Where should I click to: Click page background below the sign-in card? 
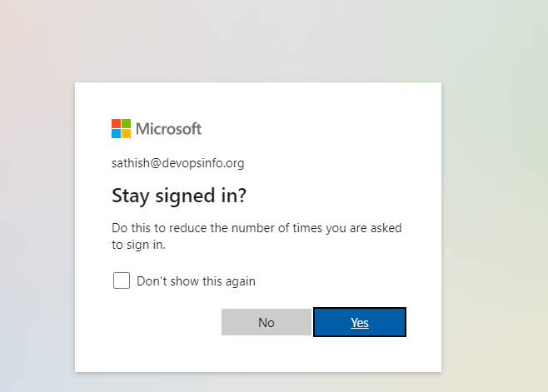[x=258, y=383]
